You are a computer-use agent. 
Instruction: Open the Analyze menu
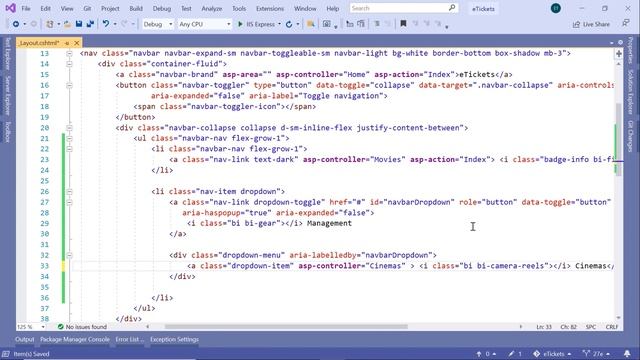(211, 8)
